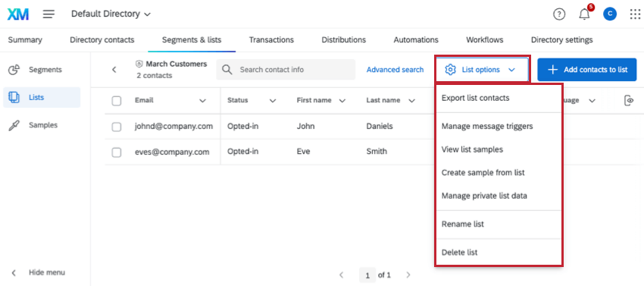Click Add contacts to list button
This screenshot has height=286, width=644.
pyautogui.click(x=587, y=70)
